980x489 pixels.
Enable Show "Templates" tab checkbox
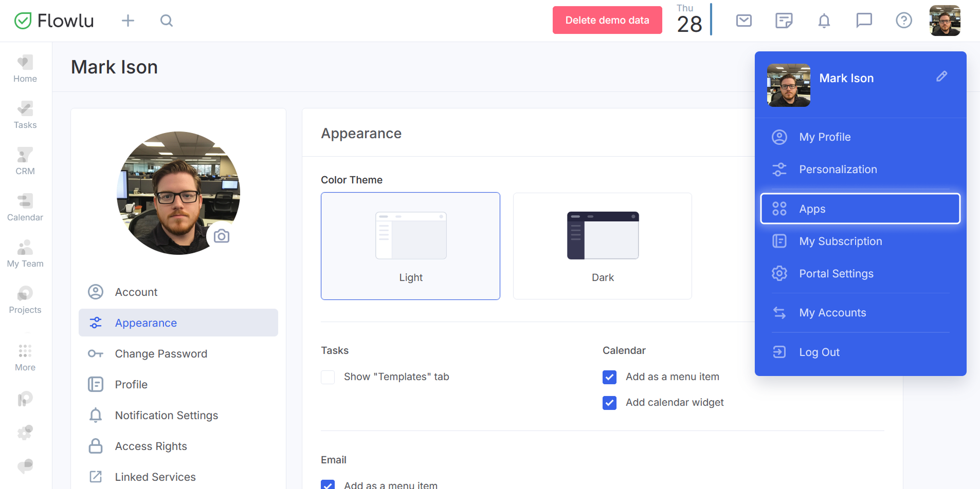pyautogui.click(x=328, y=377)
